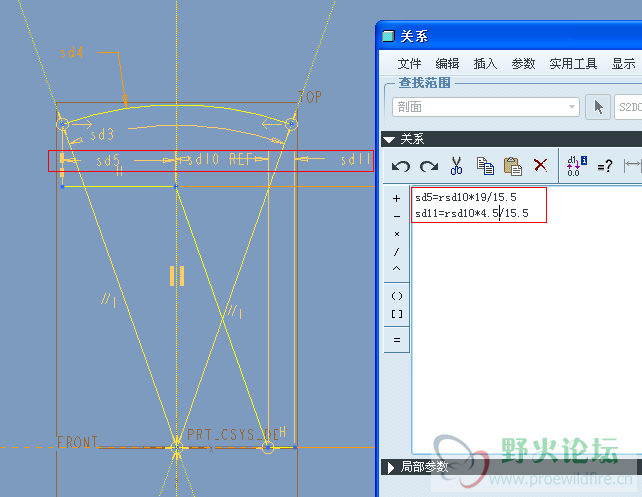
Task: Click the dimension arrow icon at the toolbar's right edge
Action: 633,165
